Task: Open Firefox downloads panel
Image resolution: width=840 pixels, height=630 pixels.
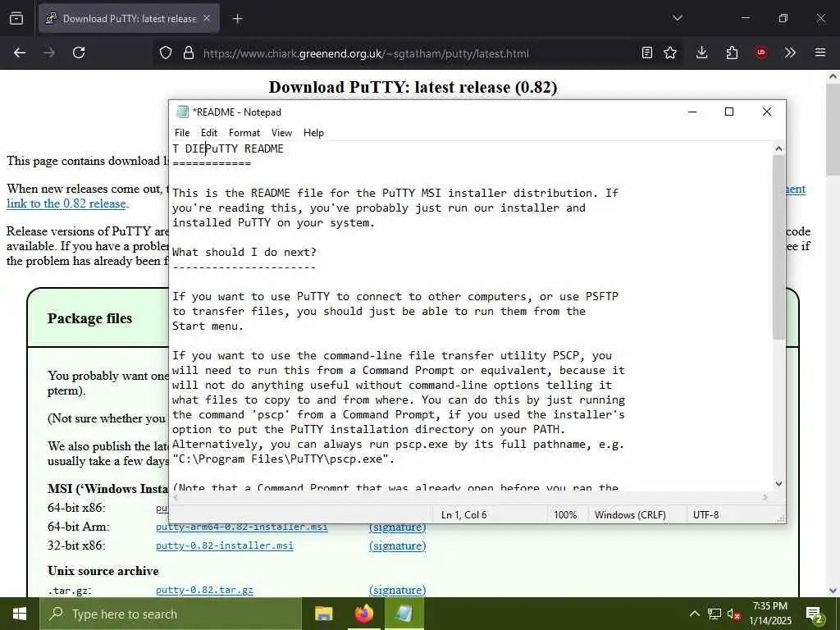Action: tap(702, 52)
